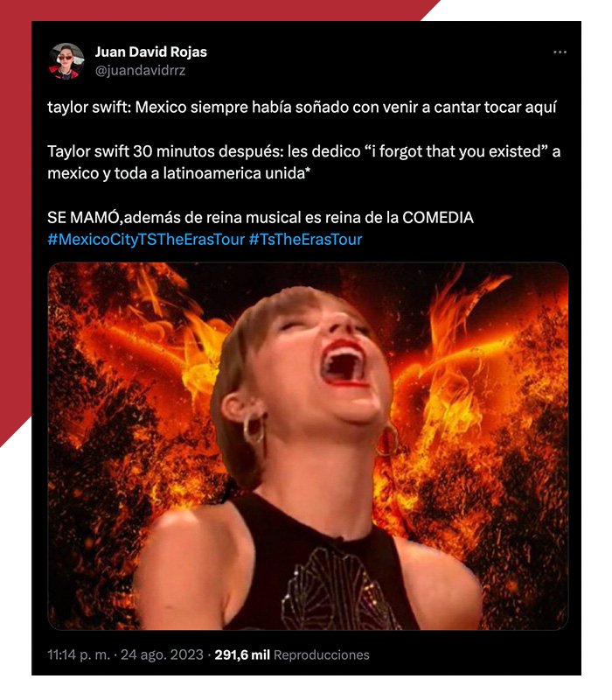Visit the @juandavidrrz handle link

(x=140, y=71)
